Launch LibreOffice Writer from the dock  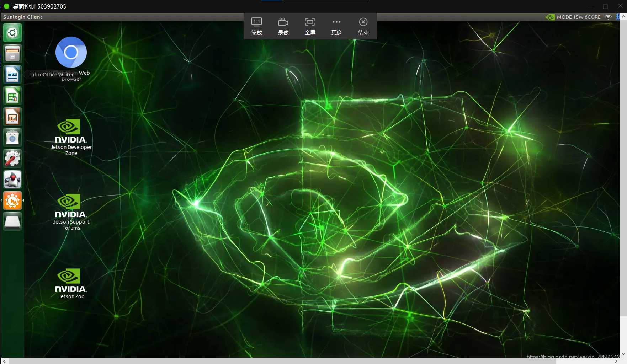coord(12,75)
